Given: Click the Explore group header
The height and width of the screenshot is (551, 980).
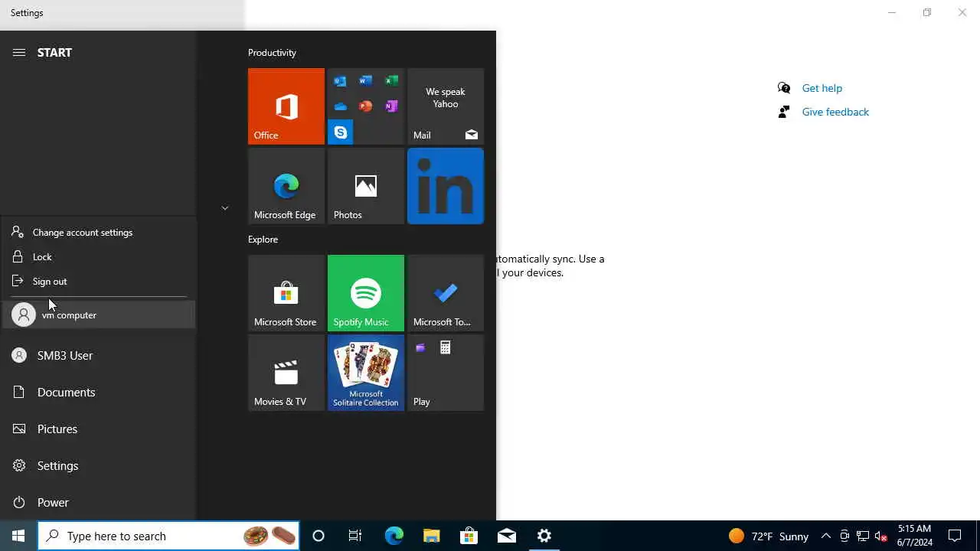Looking at the screenshot, I should pyautogui.click(x=263, y=240).
